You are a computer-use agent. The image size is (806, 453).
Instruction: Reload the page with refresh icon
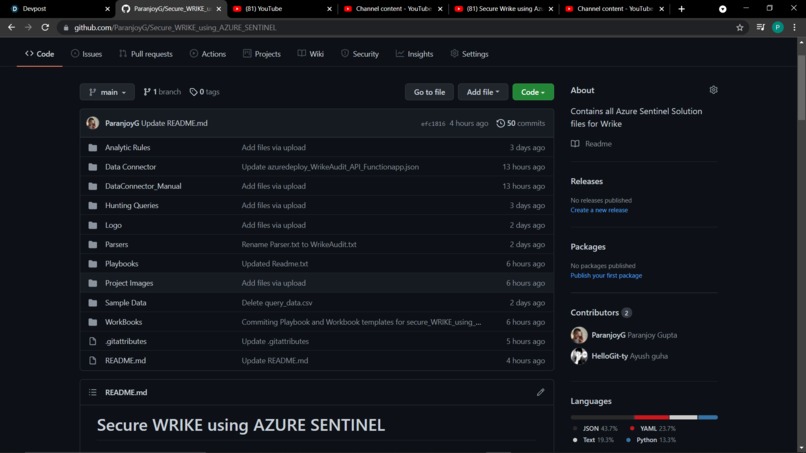45,27
